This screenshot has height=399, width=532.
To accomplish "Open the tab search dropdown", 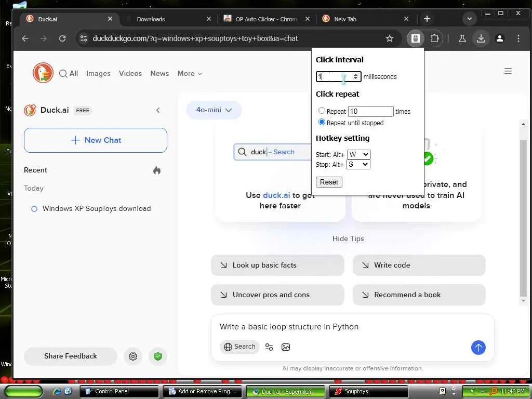I will (470, 19).
